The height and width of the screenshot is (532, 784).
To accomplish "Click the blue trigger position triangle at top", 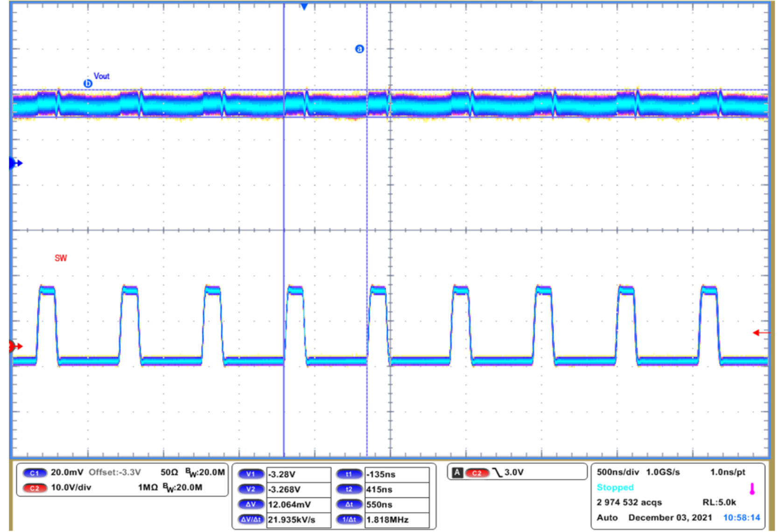I will tap(304, 7).
